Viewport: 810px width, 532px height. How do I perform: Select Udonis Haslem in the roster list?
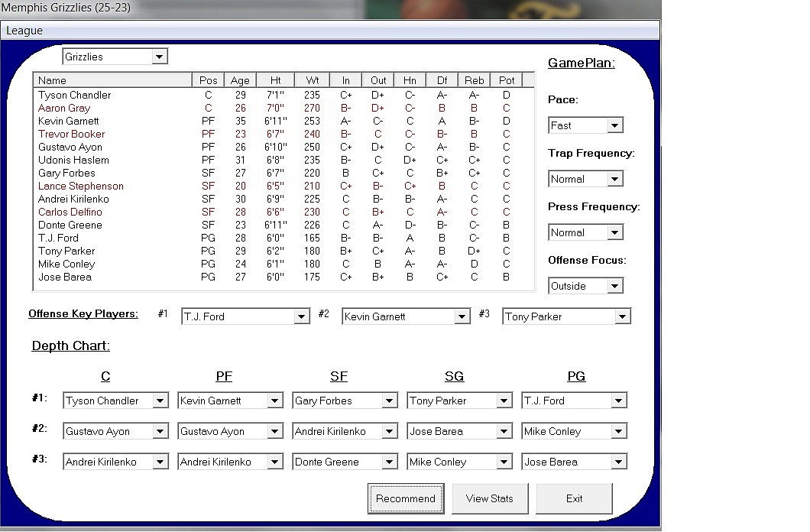[283, 160]
